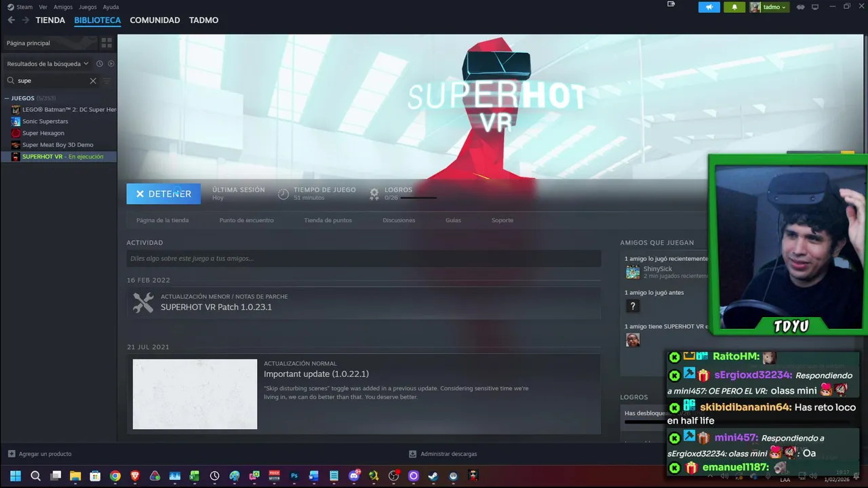Image resolution: width=868 pixels, height=488 pixels.
Task: Select Super Hexagon in the game list
Action: pyautogui.click(x=43, y=133)
